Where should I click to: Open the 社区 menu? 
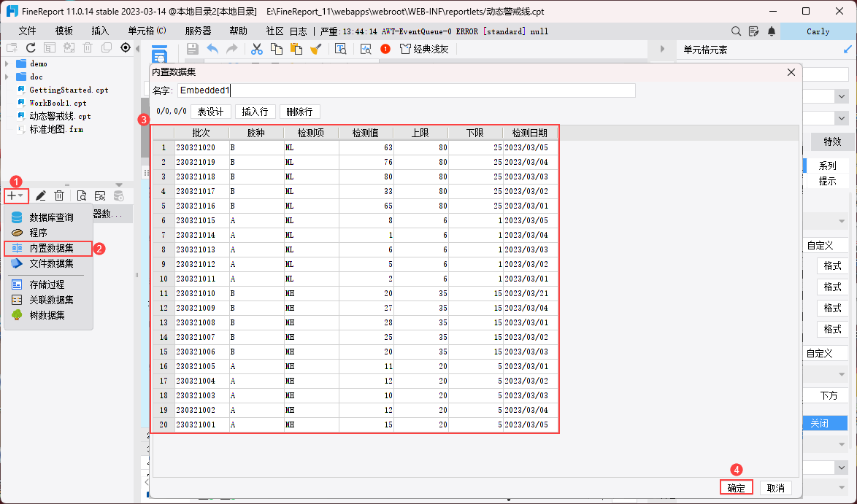(275, 31)
